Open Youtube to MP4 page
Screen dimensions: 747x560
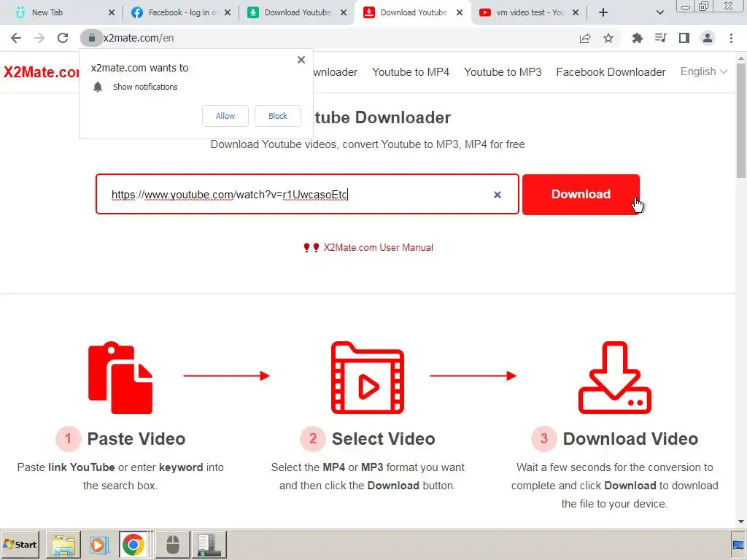(x=411, y=72)
